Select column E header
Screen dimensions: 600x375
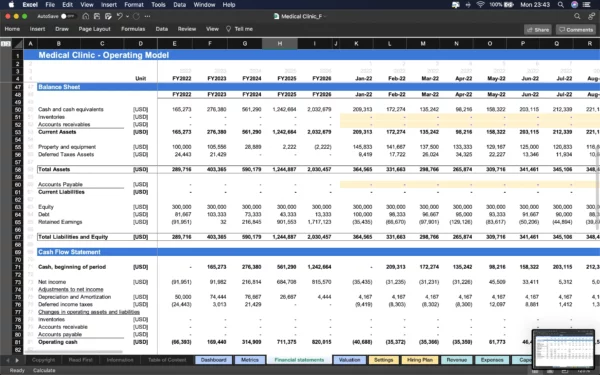pos(174,44)
